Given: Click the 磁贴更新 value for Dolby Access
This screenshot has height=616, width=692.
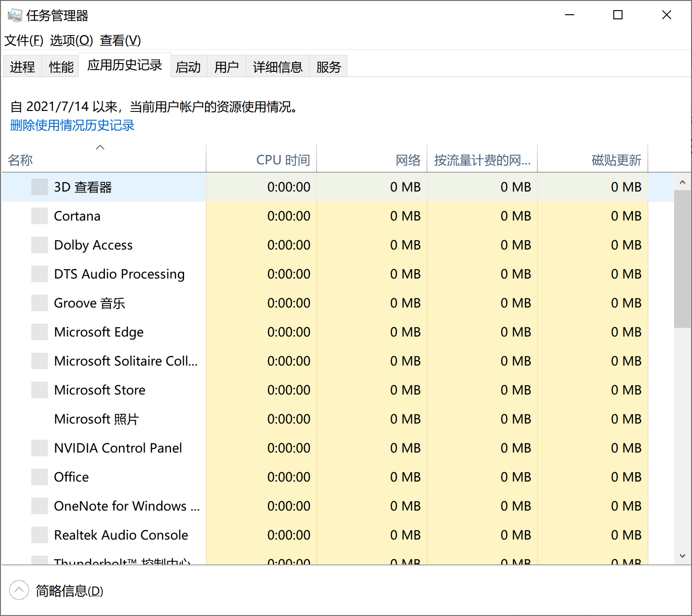Looking at the screenshot, I should click(x=626, y=245).
